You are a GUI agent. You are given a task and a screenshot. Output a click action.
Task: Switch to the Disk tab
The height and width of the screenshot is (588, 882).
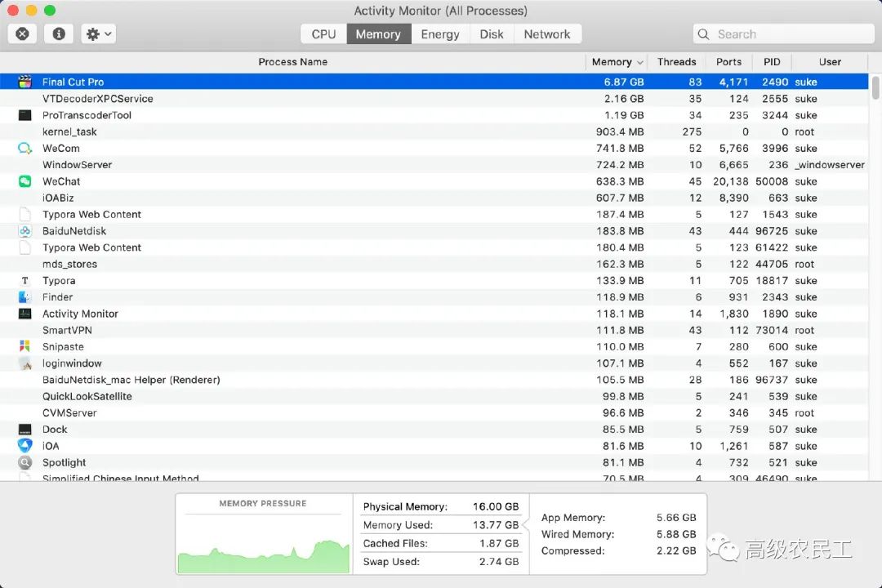point(492,34)
